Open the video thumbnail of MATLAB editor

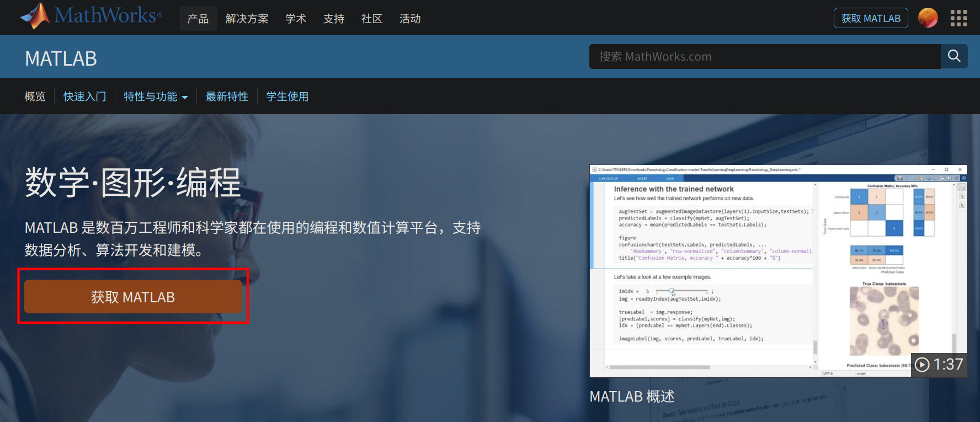pyautogui.click(x=778, y=271)
